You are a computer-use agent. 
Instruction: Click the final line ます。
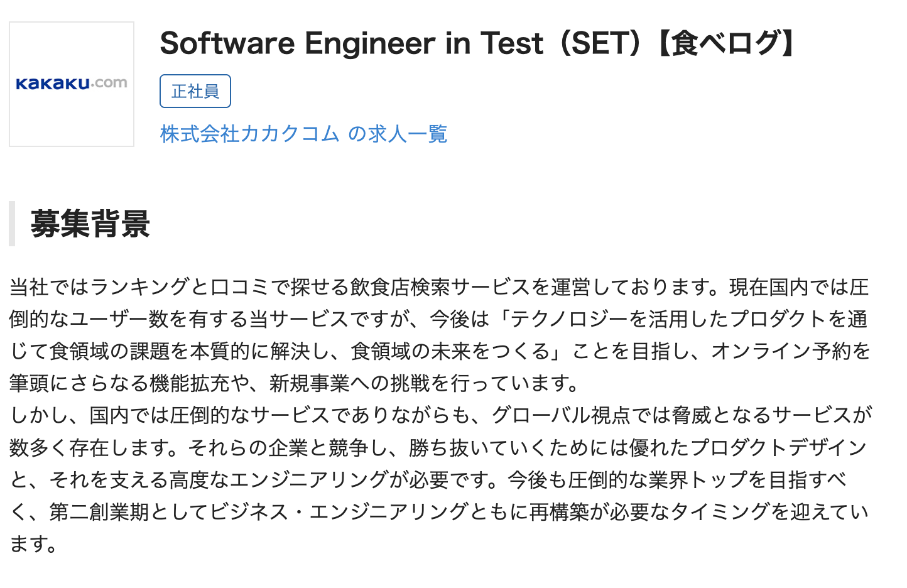(x=33, y=544)
